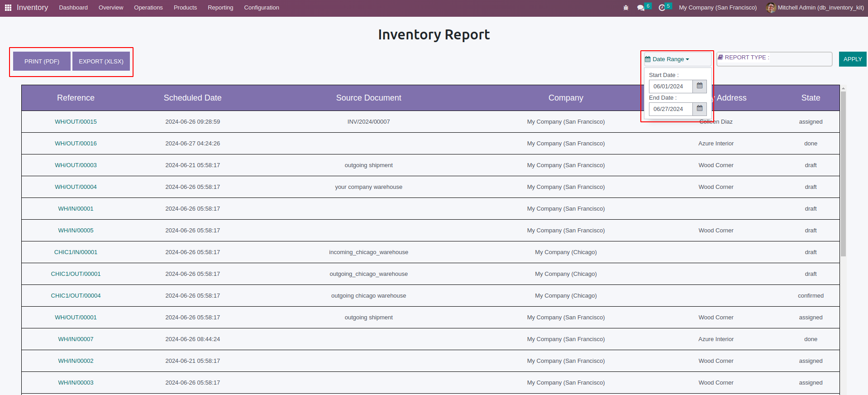Click Mitchell Admin user avatar
Image resolution: width=868 pixels, height=395 pixels.
tap(771, 8)
